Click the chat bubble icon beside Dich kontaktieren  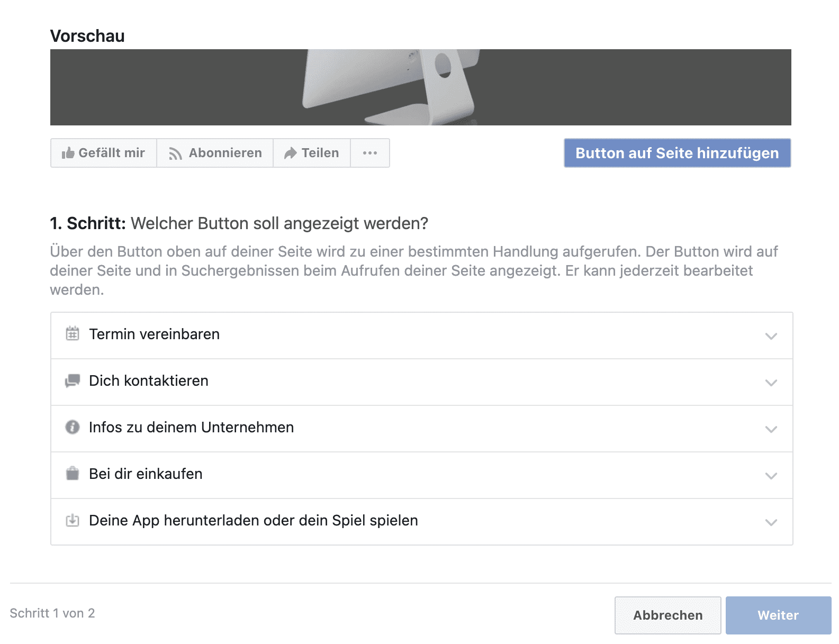(x=73, y=380)
